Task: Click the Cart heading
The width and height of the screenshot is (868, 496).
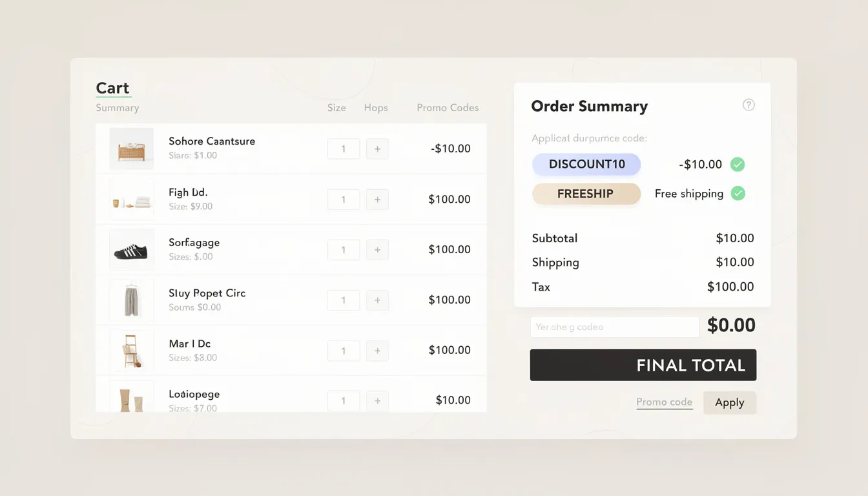Action: (112, 88)
